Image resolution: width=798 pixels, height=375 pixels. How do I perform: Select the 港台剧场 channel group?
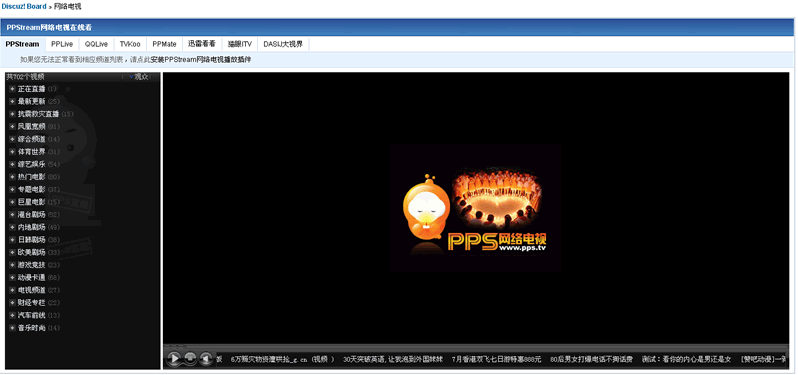(32, 215)
